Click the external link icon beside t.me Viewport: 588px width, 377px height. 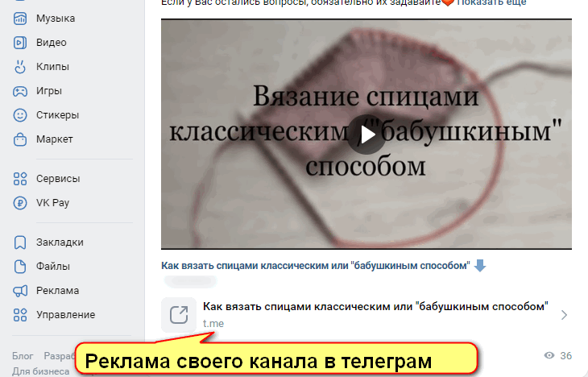point(179,315)
